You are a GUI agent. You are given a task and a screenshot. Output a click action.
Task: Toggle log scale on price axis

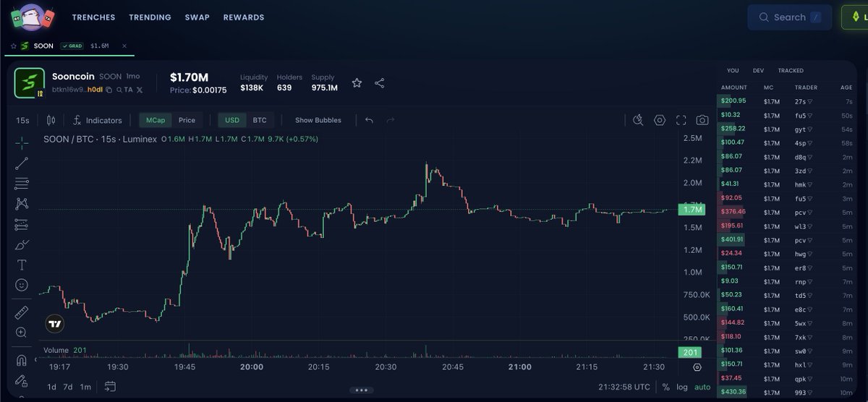pos(682,387)
